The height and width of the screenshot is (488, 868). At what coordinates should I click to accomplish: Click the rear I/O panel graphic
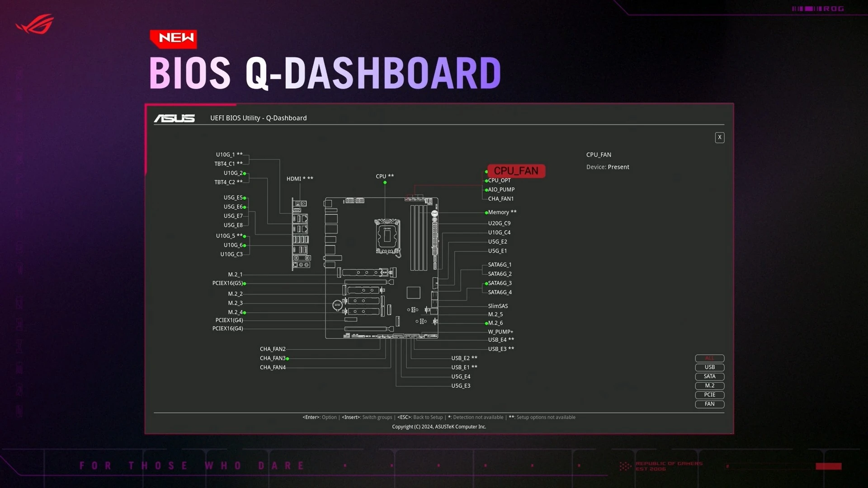tap(301, 234)
